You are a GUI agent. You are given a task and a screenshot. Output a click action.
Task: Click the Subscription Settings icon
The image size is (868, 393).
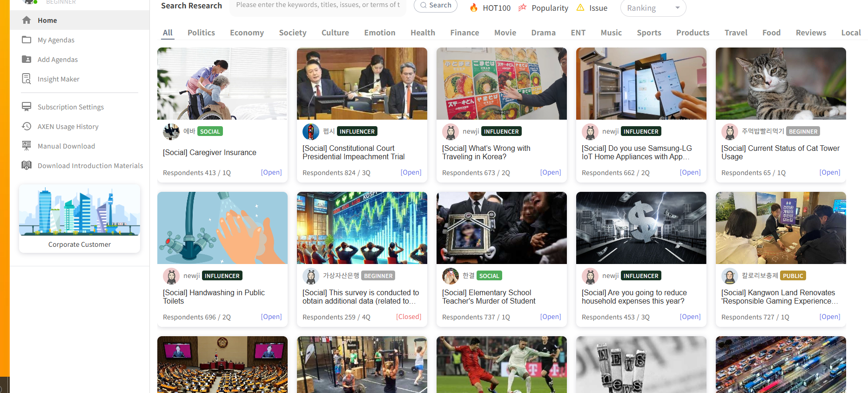27,107
